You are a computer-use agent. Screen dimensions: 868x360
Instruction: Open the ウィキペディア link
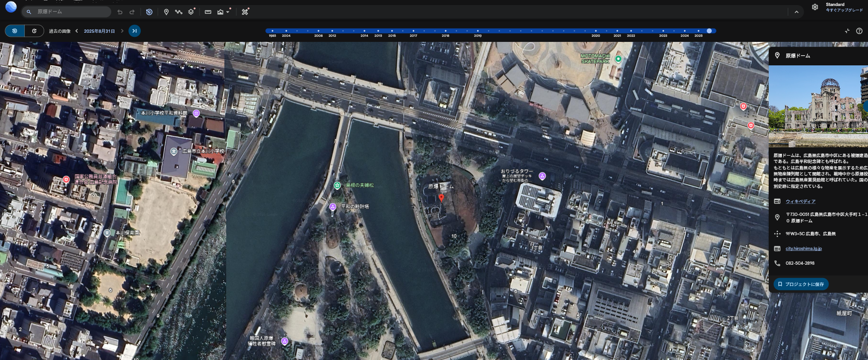pyautogui.click(x=800, y=202)
